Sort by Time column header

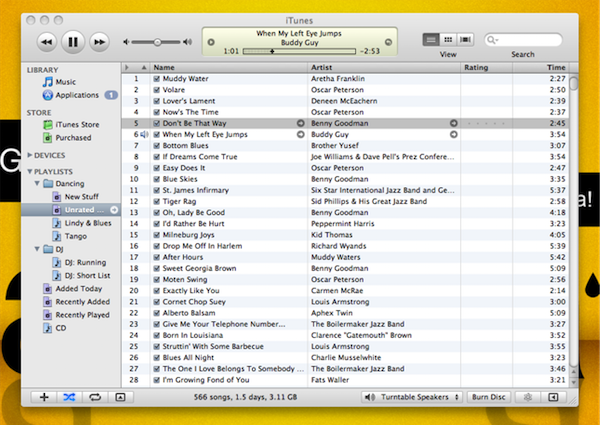click(x=541, y=67)
